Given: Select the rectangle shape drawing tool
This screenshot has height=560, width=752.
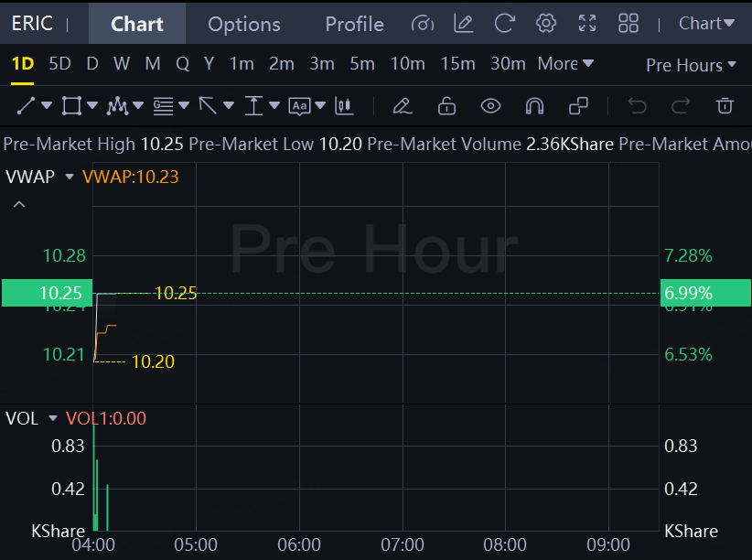Looking at the screenshot, I should (x=70, y=106).
